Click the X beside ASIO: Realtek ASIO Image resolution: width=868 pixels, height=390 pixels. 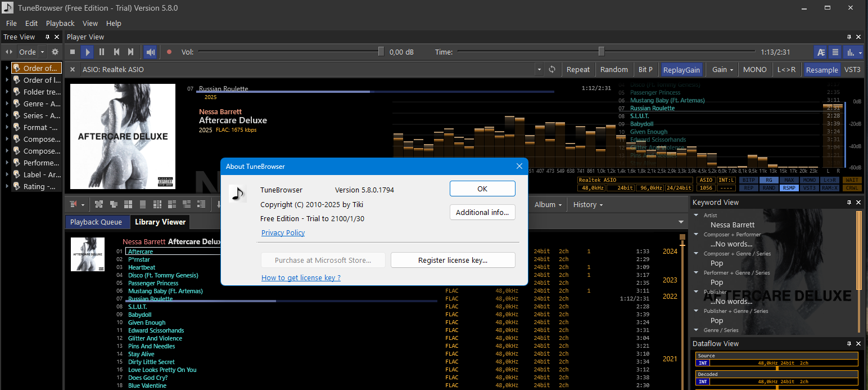coord(73,70)
